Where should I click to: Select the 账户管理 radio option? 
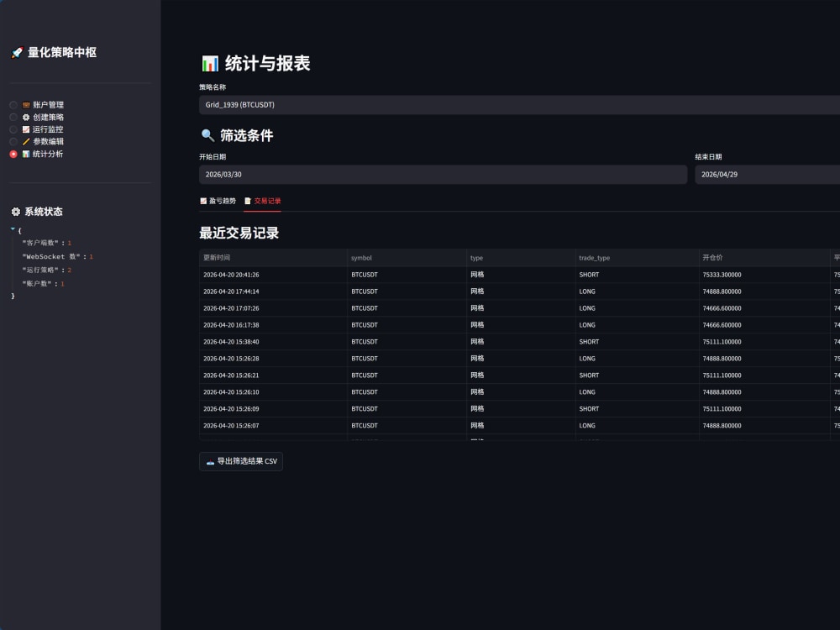(x=36, y=105)
